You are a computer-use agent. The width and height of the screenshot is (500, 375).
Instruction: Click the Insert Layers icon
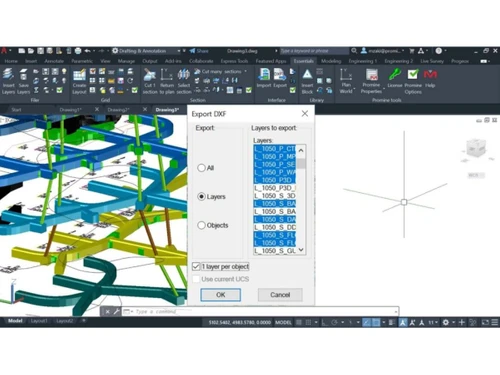pyautogui.click(x=8, y=81)
